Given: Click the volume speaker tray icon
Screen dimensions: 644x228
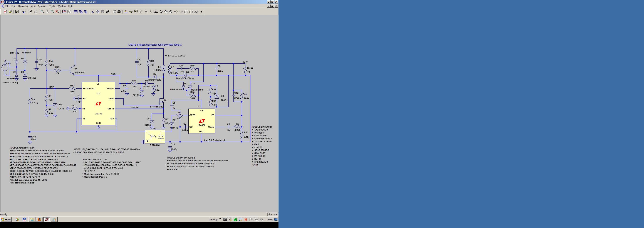Looking at the screenshot, I should (x=262, y=220).
